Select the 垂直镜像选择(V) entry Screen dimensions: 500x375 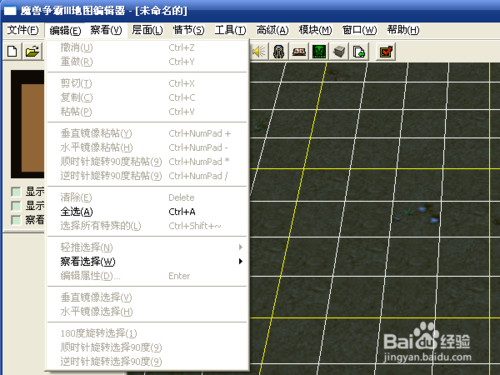coord(147,297)
